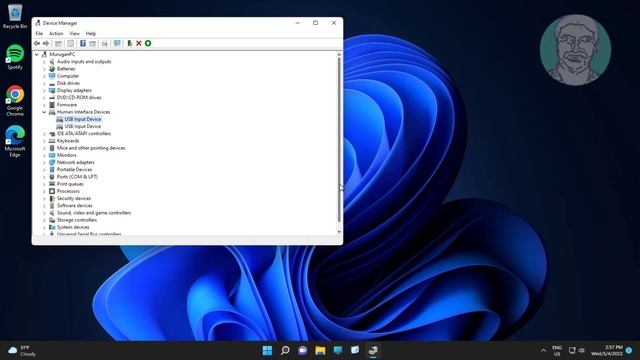
Task: Expand the Display adapters chevron
Action: [x=44, y=91]
